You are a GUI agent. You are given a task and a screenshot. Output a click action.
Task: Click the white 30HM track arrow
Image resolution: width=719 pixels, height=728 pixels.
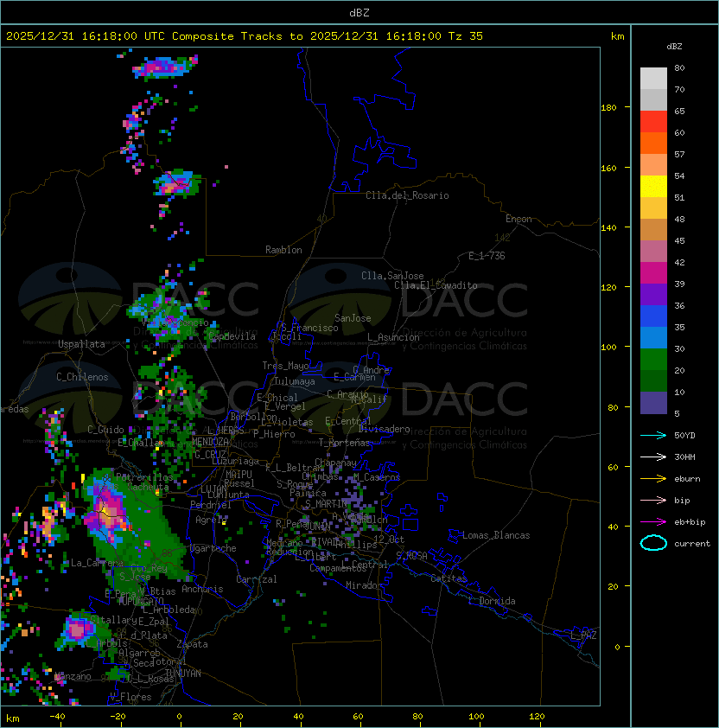point(653,457)
